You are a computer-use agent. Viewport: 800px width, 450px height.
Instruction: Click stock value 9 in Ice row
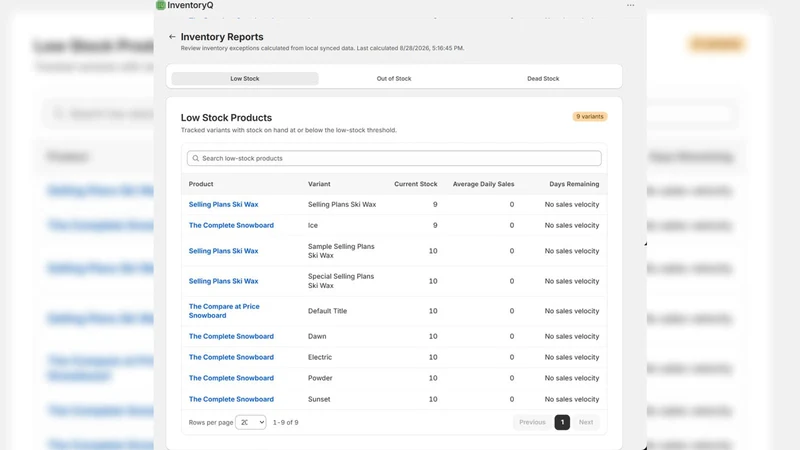(435, 225)
